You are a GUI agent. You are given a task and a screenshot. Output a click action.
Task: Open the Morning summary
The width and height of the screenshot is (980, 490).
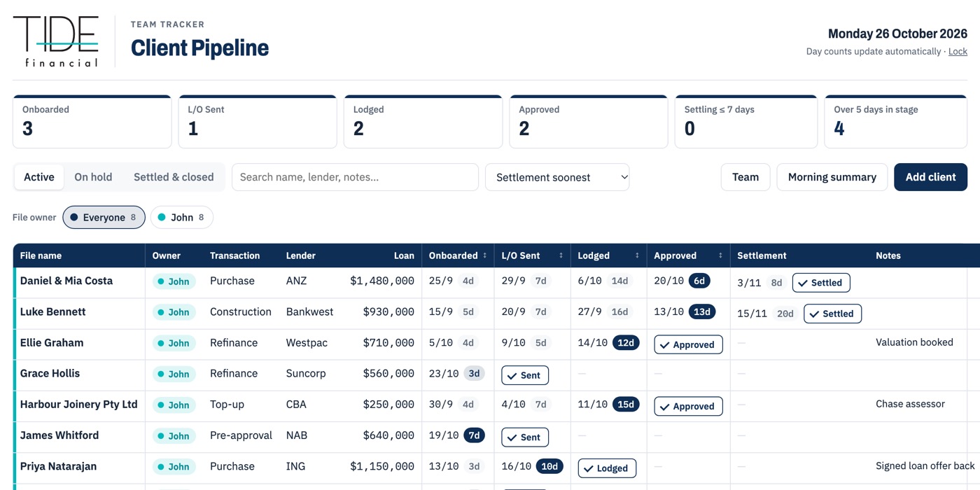(832, 177)
